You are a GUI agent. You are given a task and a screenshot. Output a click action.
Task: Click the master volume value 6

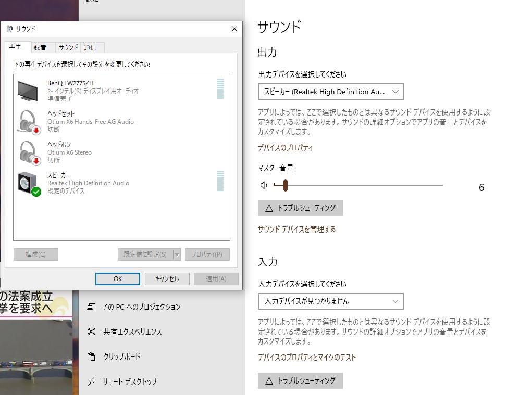[x=481, y=187]
